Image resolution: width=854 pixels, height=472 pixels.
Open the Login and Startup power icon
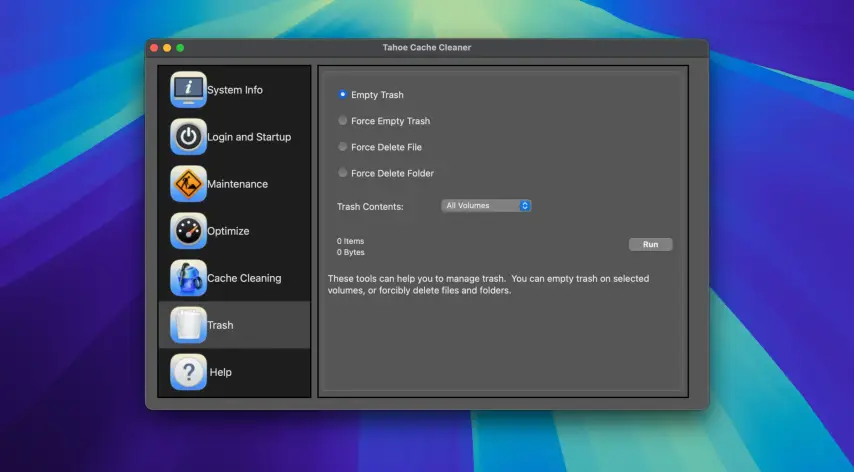(188, 137)
